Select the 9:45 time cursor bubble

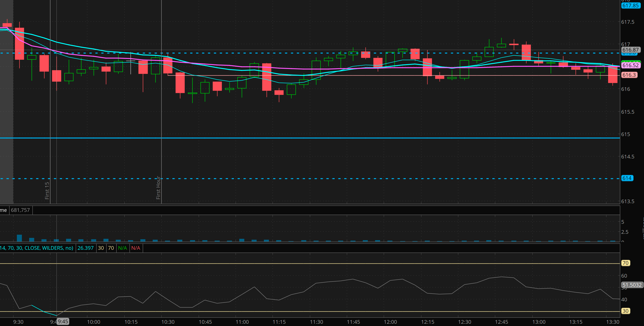[63, 321]
